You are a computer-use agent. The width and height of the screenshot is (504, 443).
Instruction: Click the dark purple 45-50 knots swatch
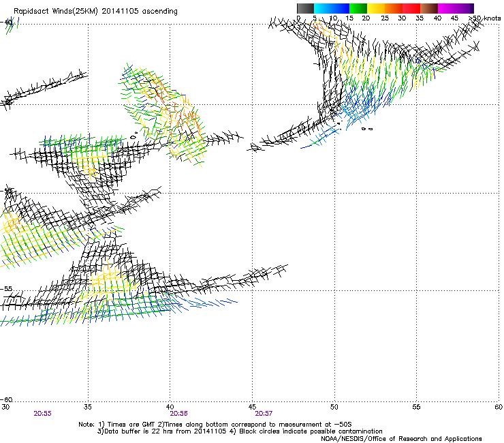(x=464, y=8)
